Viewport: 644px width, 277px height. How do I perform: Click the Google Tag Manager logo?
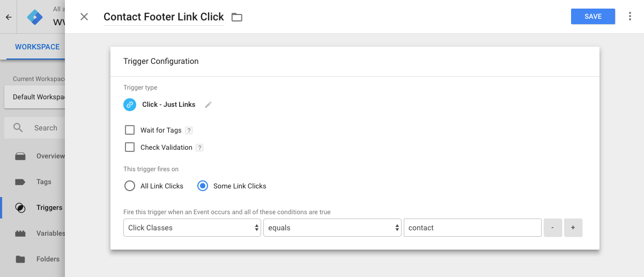tap(35, 17)
